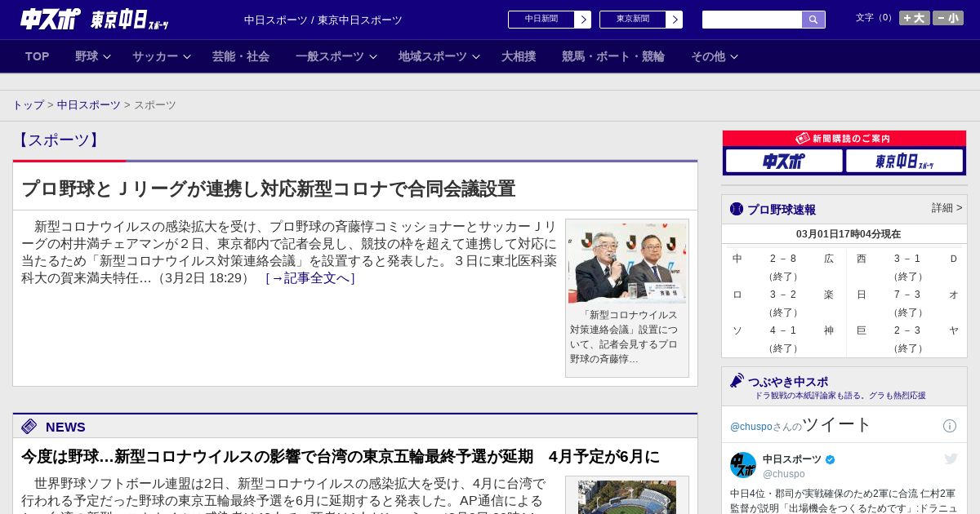Viewport: 980px width, 514px height.
Task: Open the 地域スポーツ menu
Action: pos(433,56)
